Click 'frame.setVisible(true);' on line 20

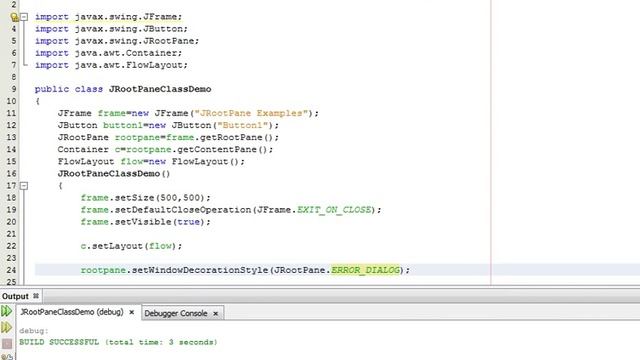[x=146, y=222]
